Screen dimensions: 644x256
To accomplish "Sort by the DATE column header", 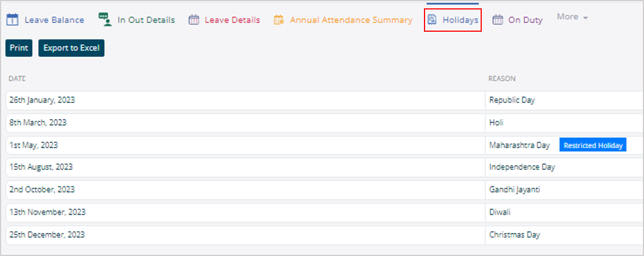I will [17, 79].
